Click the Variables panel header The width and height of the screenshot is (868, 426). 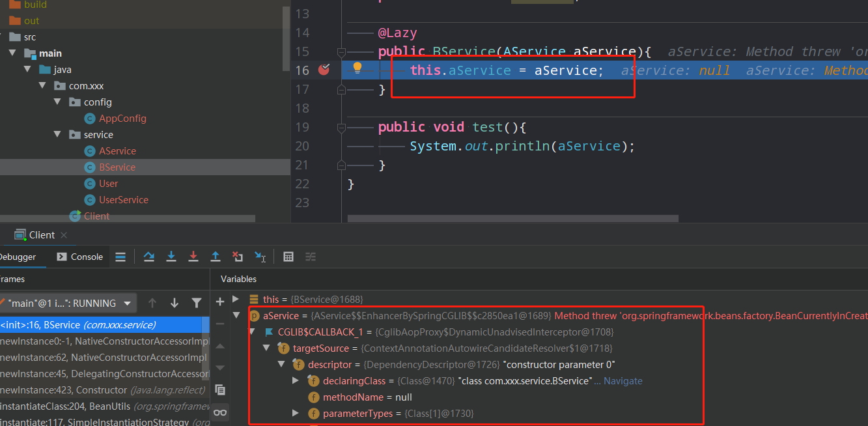[238, 279]
